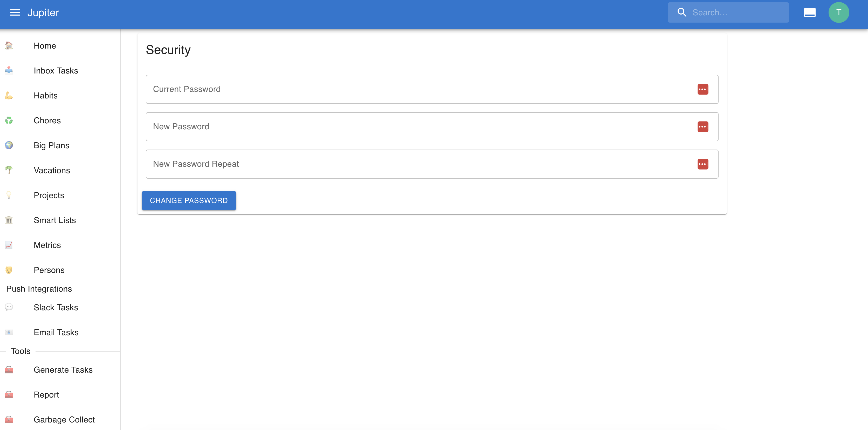868x430 pixels.
Task: Click password manager icon in Current Password
Action: point(702,89)
